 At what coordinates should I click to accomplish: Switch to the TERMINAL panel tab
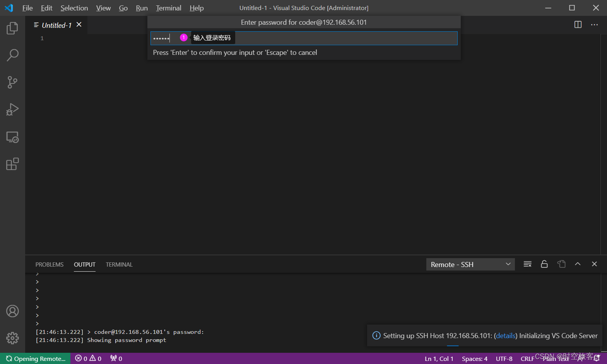[119, 265]
